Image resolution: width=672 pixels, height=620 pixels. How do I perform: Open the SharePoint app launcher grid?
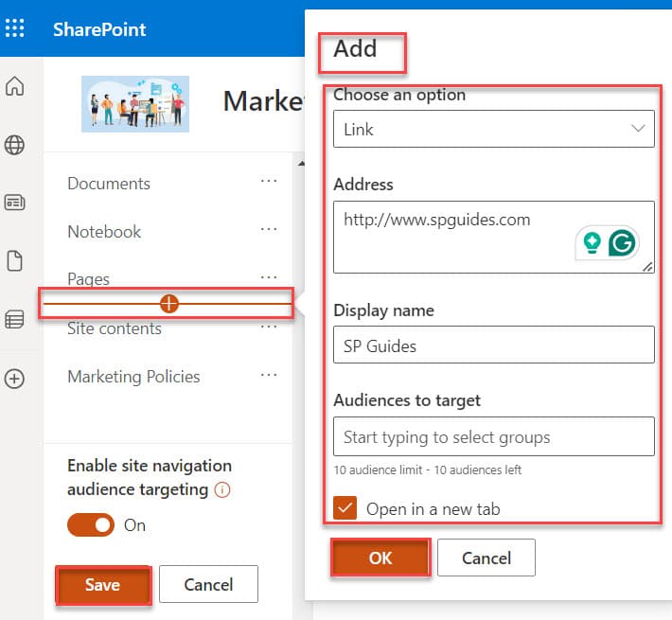14,28
